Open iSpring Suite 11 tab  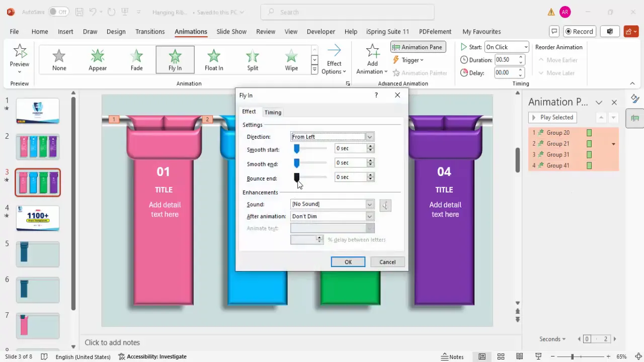[387, 31]
